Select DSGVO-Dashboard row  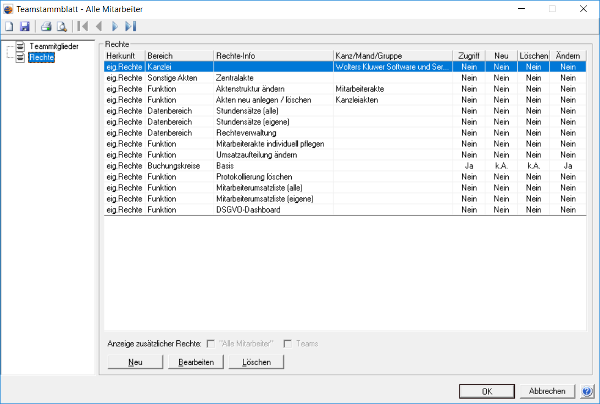pos(345,210)
